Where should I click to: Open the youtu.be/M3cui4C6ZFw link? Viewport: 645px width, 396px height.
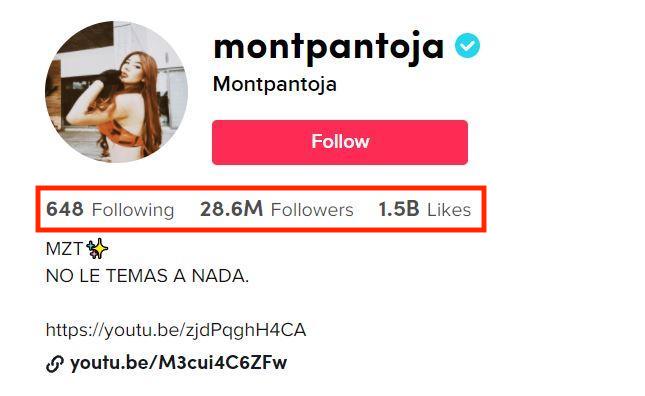coord(178,363)
